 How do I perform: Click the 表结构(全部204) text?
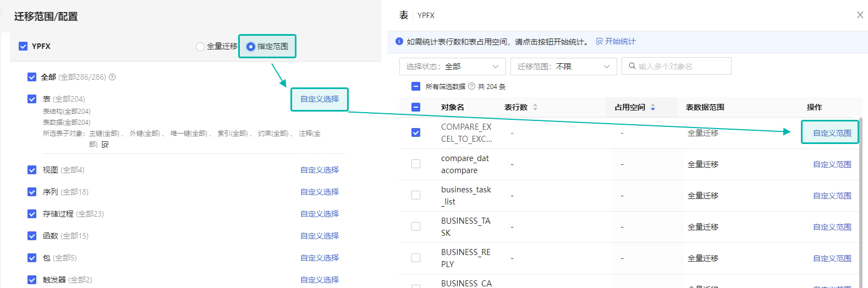coord(67,112)
